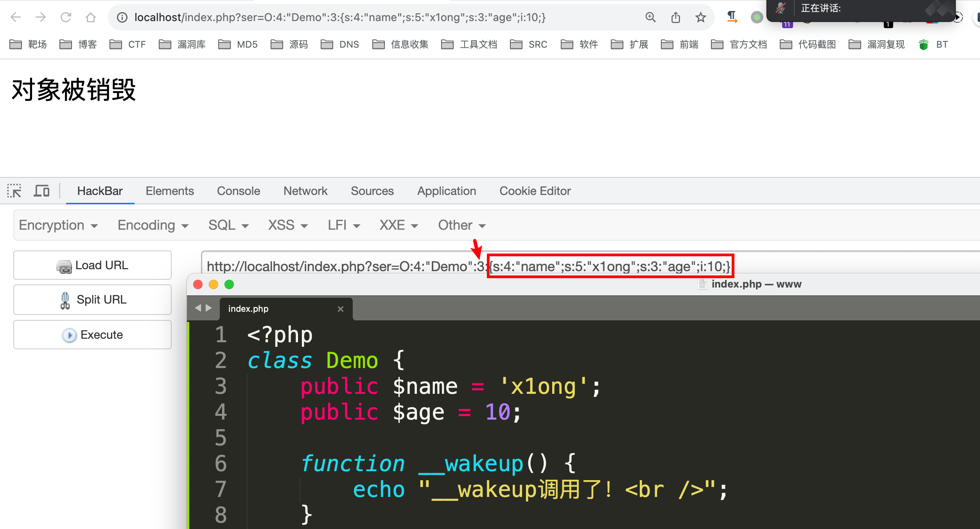This screenshot has height=529, width=980.
Task: Switch to the HackBar tab
Action: pos(100,191)
